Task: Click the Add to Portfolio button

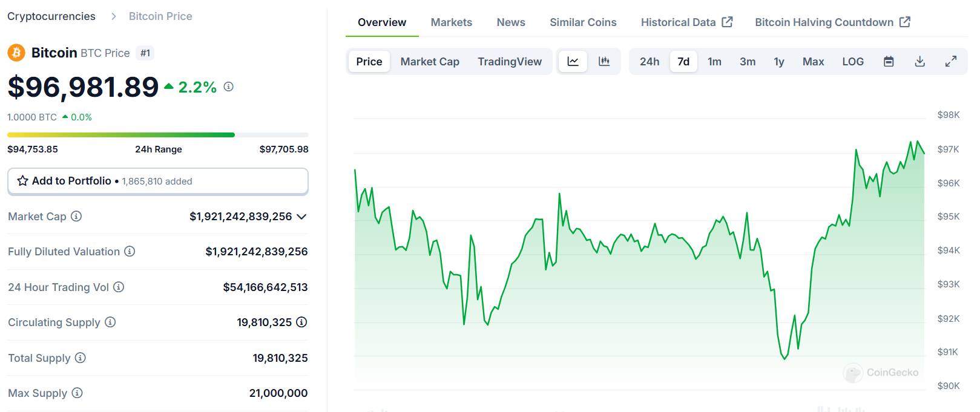Action: click(158, 181)
